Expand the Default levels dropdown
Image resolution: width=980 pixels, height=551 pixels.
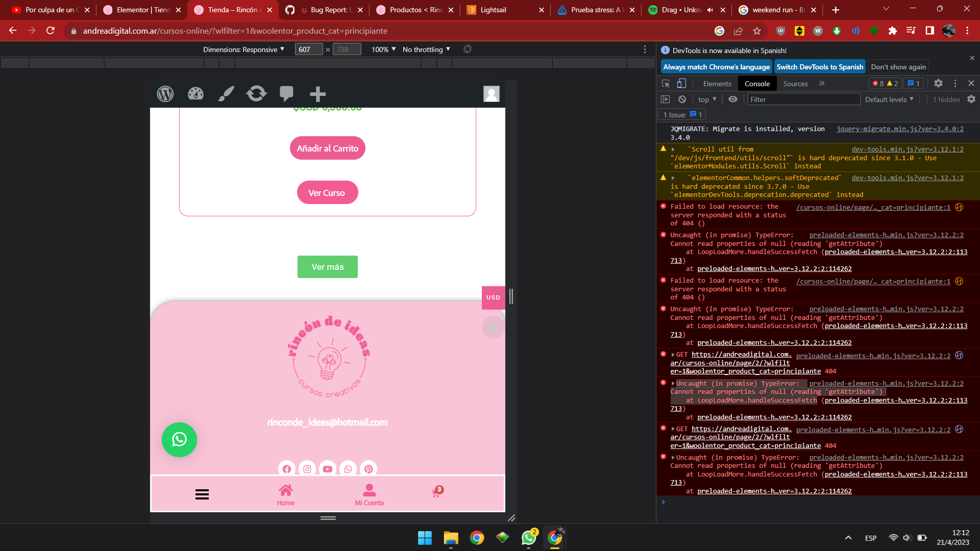[889, 99]
